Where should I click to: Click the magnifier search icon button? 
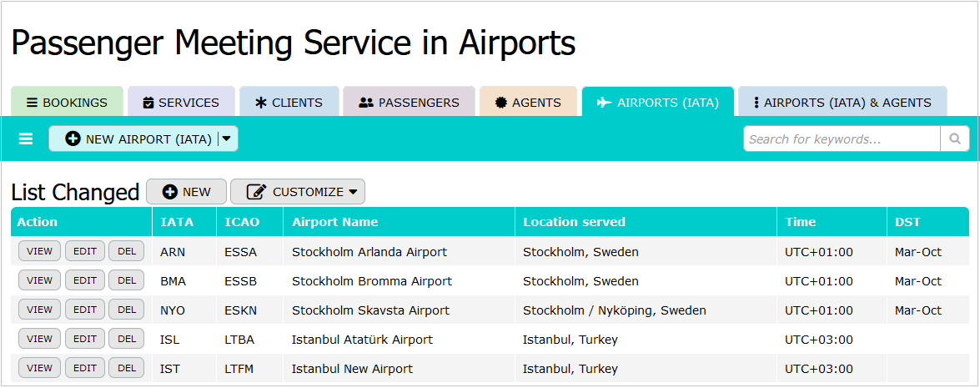click(x=955, y=139)
